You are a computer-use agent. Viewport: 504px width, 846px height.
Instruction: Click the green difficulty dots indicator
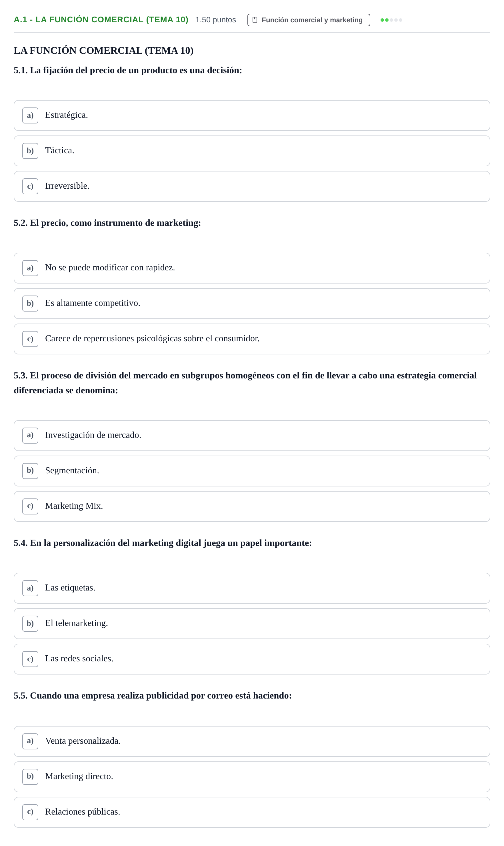pyautogui.click(x=391, y=20)
